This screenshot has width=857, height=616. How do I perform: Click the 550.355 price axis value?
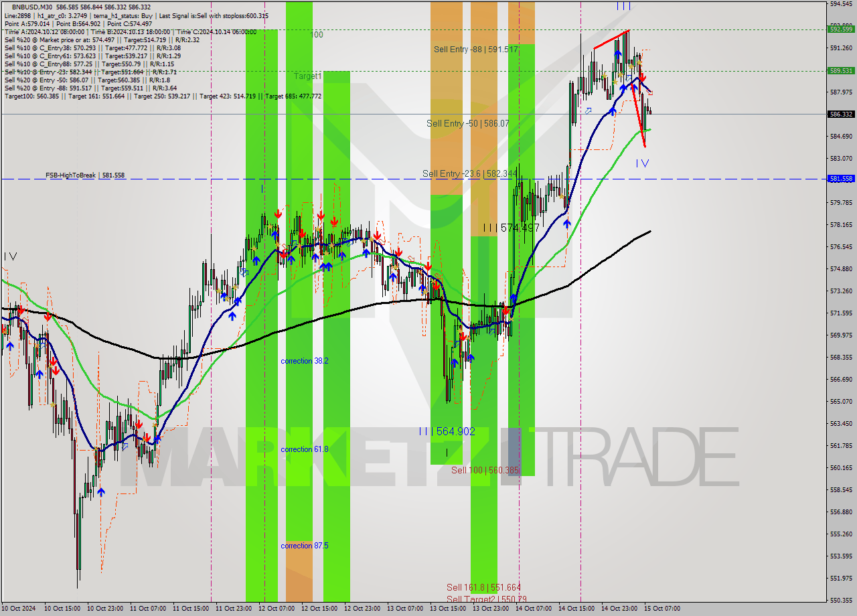click(x=841, y=601)
